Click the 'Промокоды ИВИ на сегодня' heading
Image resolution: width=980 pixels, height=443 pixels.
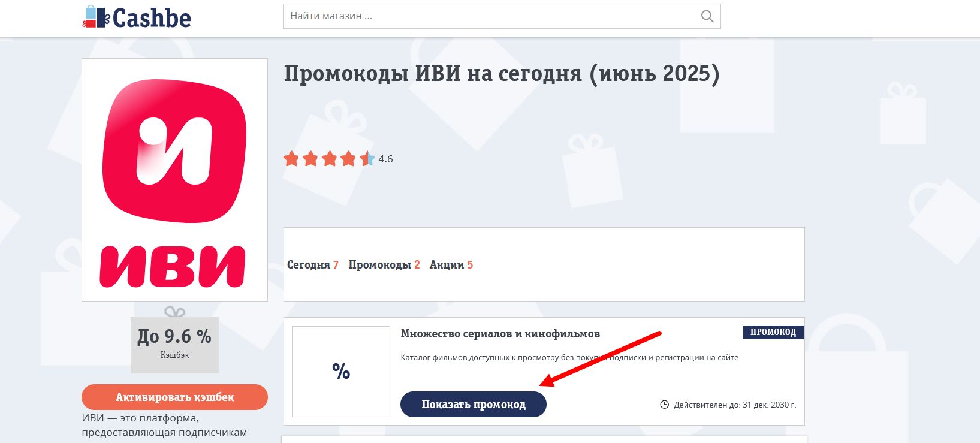(x=502, y=74)
